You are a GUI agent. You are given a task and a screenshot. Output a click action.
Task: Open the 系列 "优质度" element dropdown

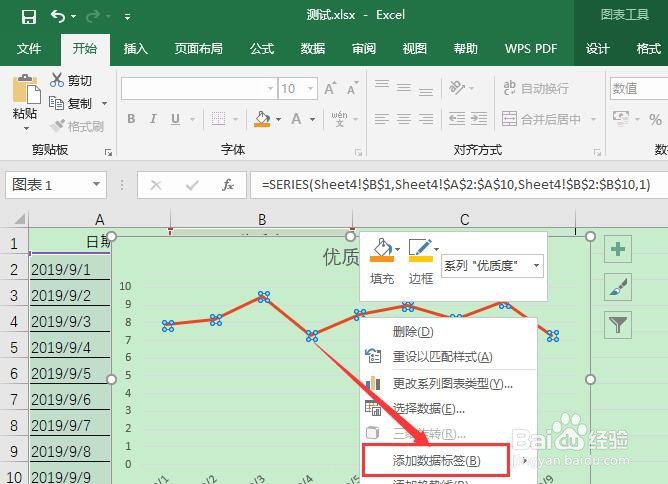coord(536,265)
